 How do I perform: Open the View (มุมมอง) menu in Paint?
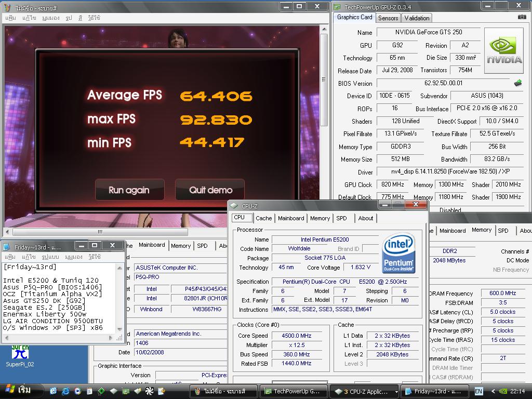(x=51, y=18)
